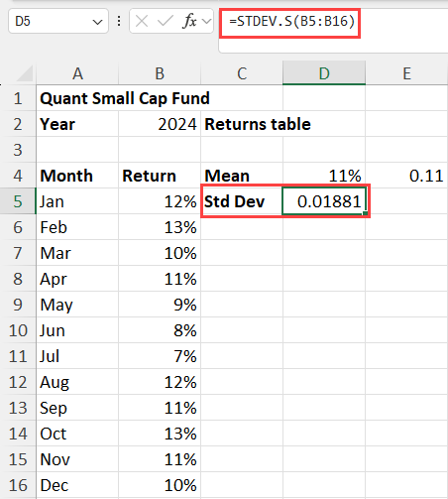Screen dimensions: 448x499
Task: Click Dec's return cell showing 10%
Action: 160,485
